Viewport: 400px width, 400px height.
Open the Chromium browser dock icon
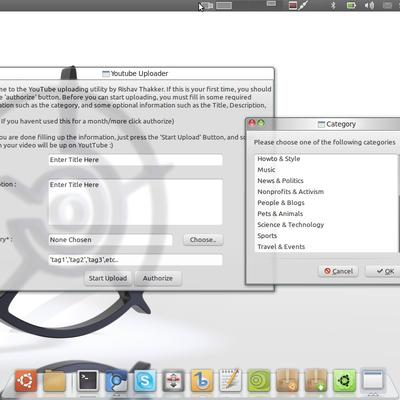116,381
